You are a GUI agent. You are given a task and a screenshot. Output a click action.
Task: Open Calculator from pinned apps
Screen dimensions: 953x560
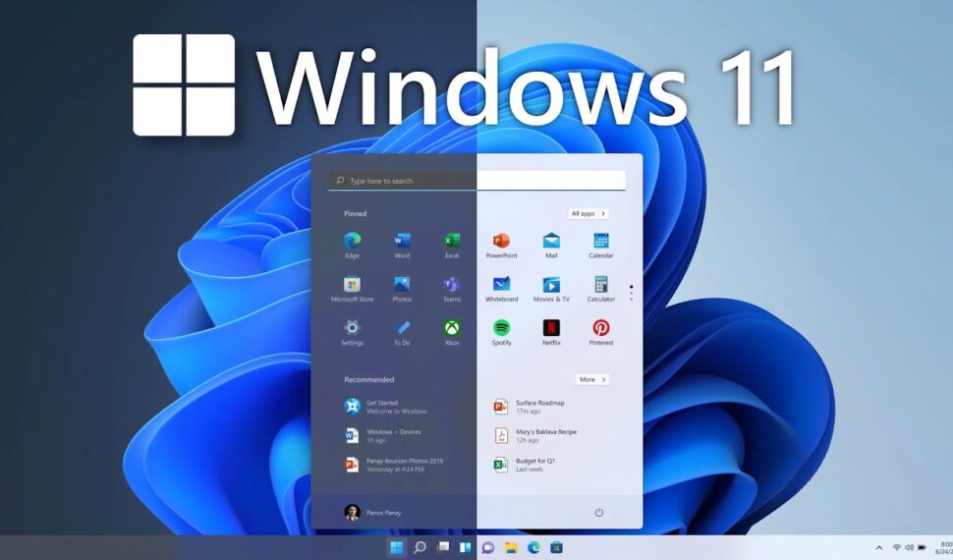click(x=600, y=285)
